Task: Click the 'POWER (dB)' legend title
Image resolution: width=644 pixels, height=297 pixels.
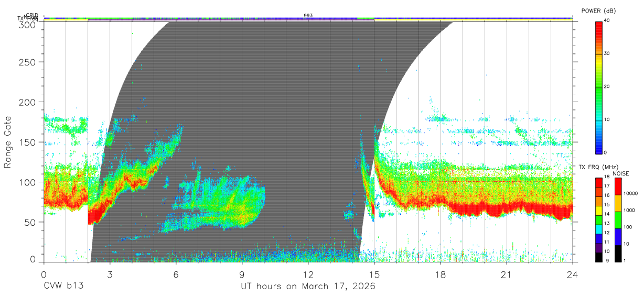Action: [598, 10]
